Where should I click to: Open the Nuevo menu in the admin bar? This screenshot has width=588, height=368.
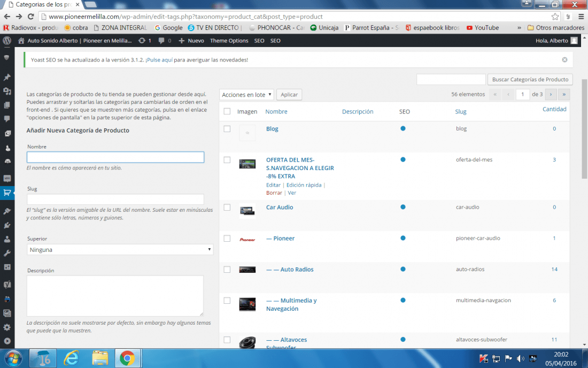pos(191,41)
